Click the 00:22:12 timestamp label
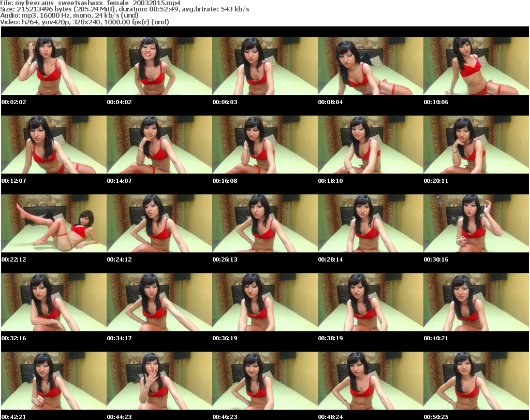This screenshot has width=530, height=420. point(13,259)
